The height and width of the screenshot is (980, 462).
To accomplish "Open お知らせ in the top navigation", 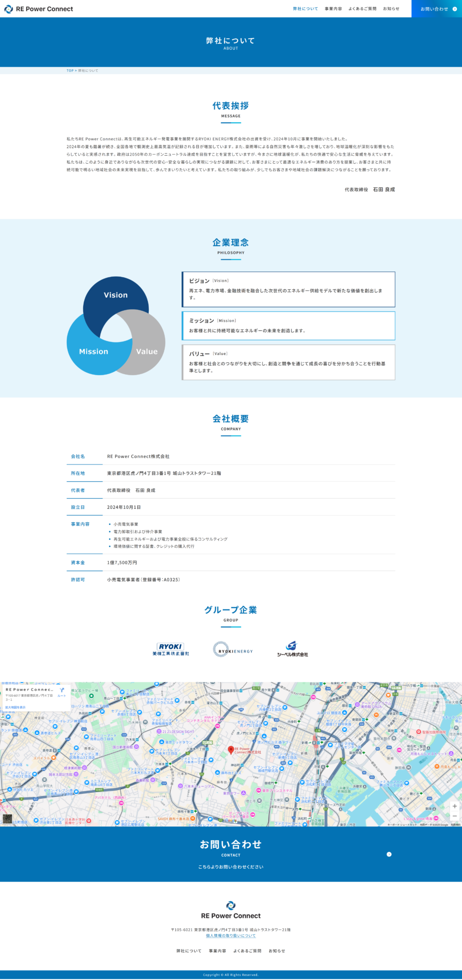I will coord(391,9).
